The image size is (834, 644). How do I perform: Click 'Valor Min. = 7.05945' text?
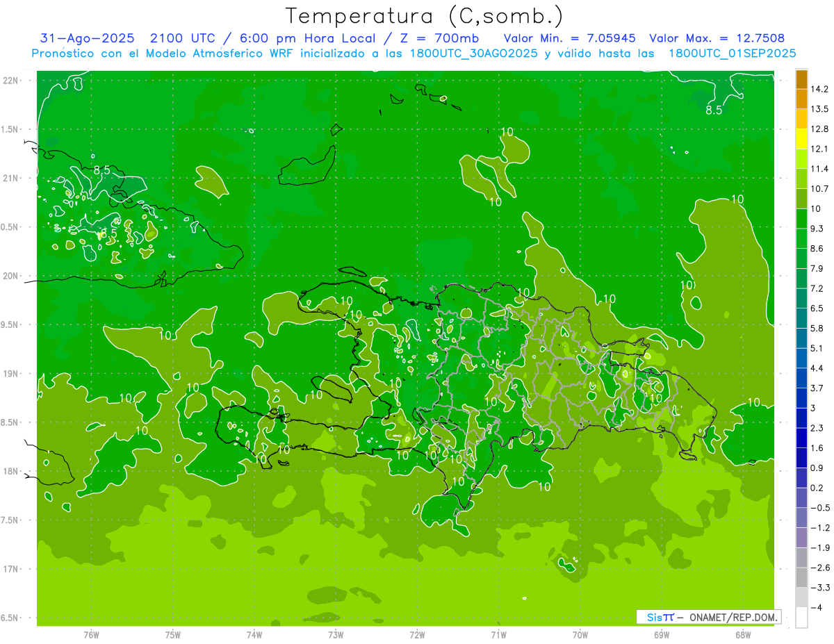pyautogui.click(x=570, y=38)
